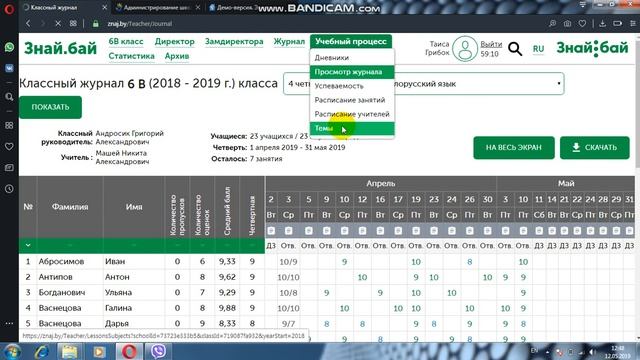The image size is (640, 360).
Task: Open the 6В класс link
Action: [x=126, y=41]
